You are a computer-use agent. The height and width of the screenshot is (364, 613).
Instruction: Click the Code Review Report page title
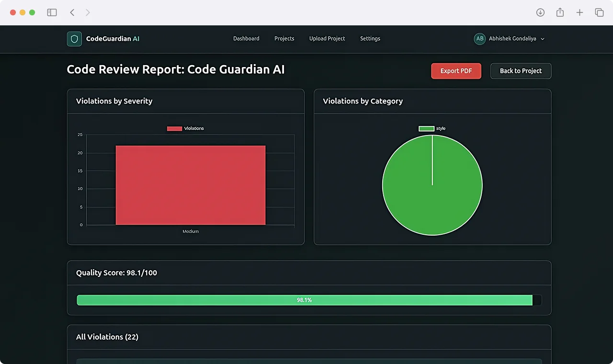click(x=176, y=70)
